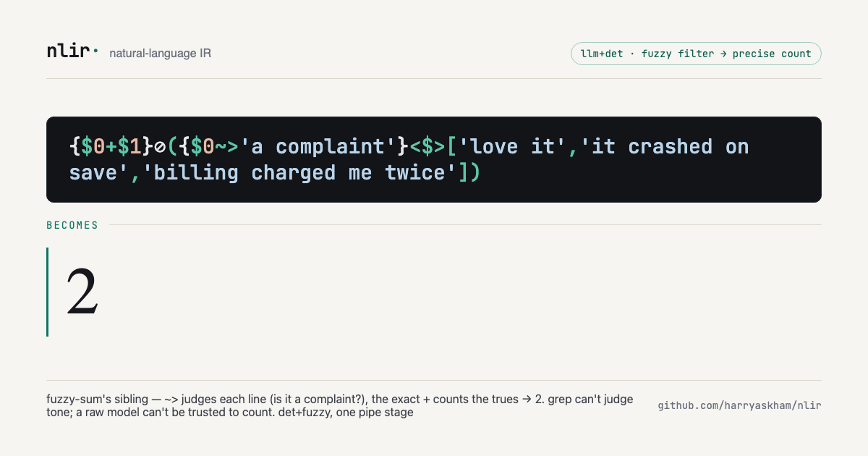Click the "BECOMES" section label
This screenshot has width=868, height=456.
72,225
